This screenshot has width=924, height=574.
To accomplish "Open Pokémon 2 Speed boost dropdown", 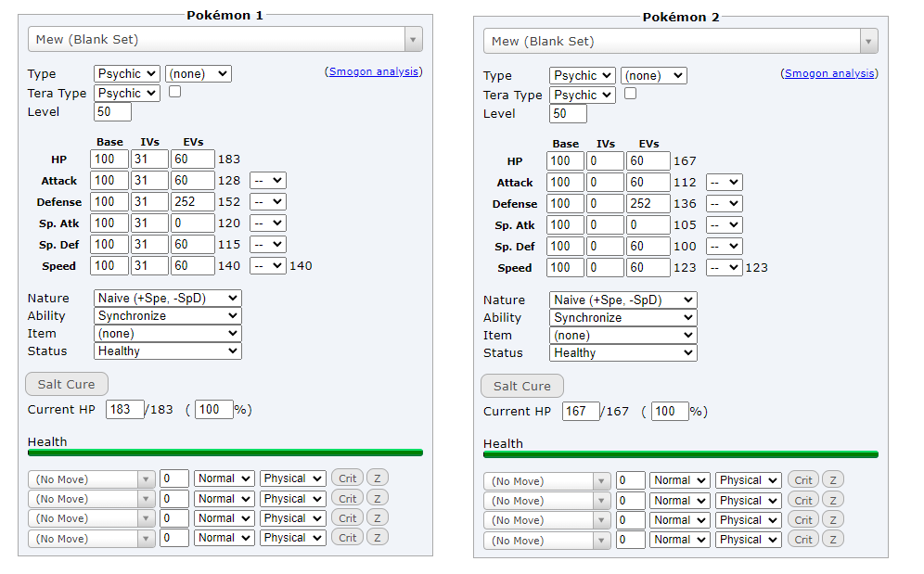I will [725, 268].
